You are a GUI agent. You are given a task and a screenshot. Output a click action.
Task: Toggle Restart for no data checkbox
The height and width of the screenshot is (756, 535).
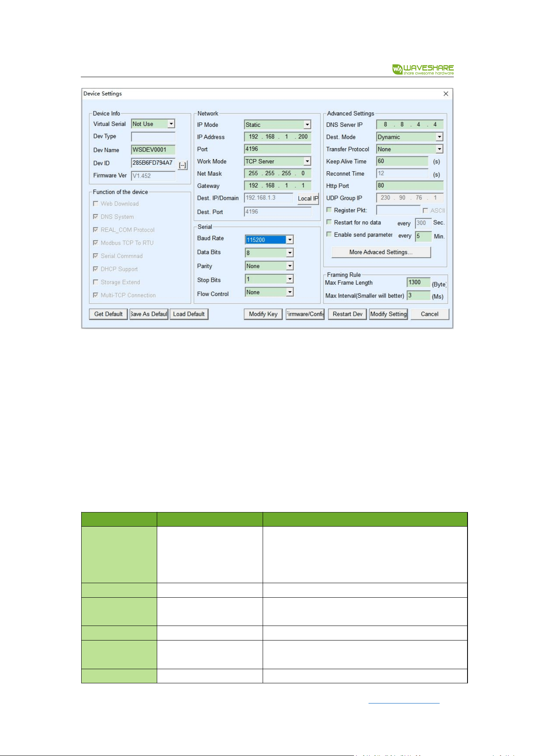tap(329, 222)
